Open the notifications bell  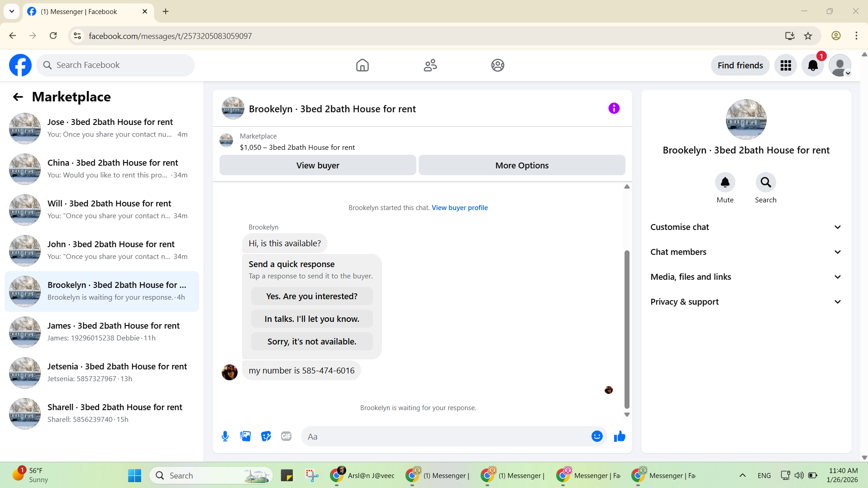click(x=813, y=65)
